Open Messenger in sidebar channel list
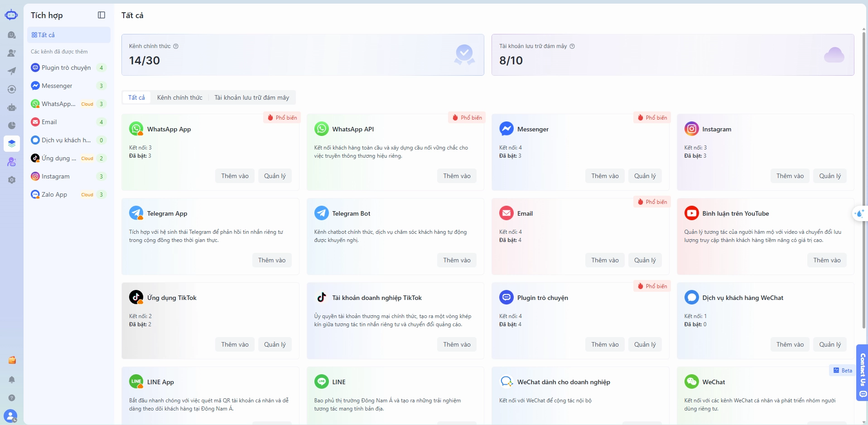The height and width of the screenshot is (425, 868). click(x=69, y=86)
